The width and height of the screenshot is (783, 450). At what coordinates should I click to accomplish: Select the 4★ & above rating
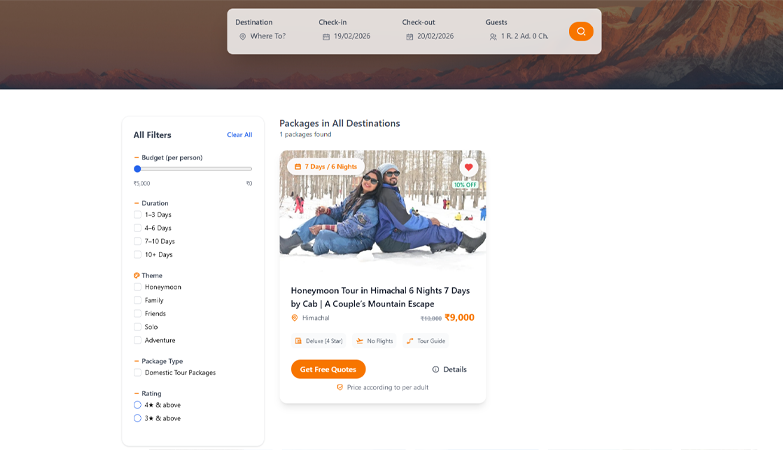[138, 405]
